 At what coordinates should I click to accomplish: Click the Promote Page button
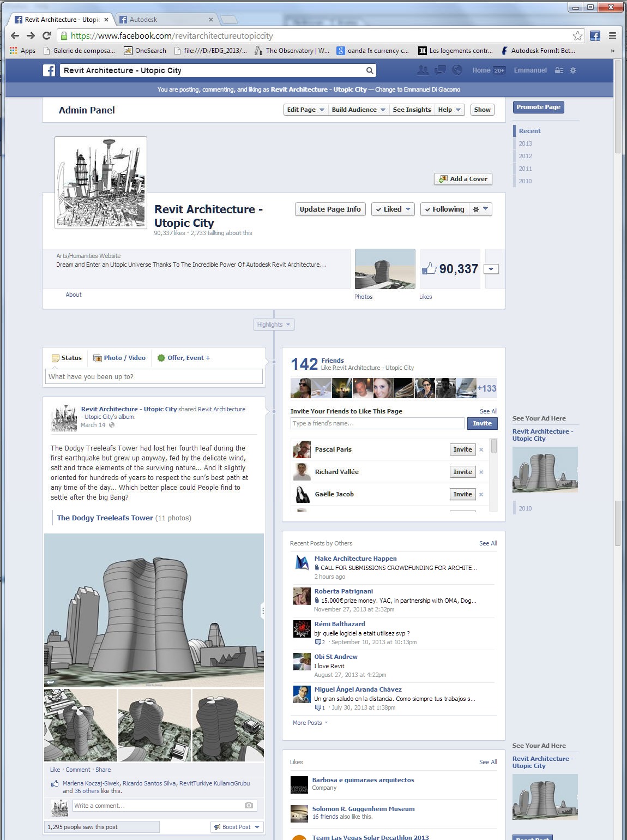tap(538, 107)
